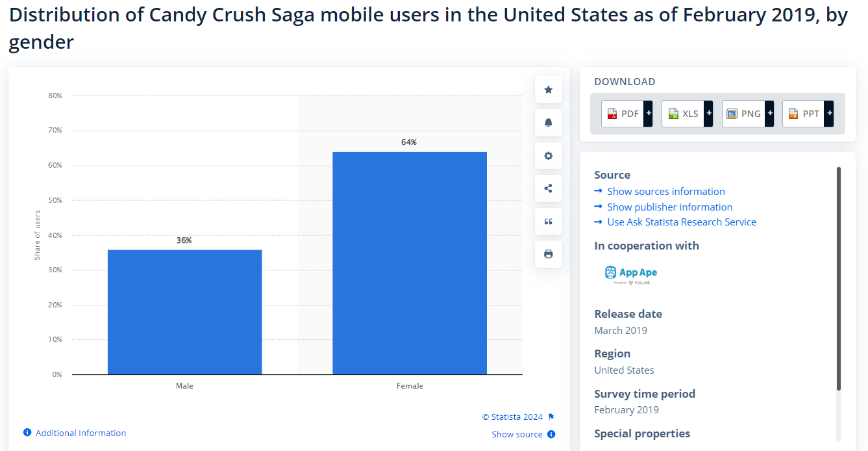Viewport: 868px width, 451px height.
Task: Download the chart as PNG
Action: click(743, 114)
